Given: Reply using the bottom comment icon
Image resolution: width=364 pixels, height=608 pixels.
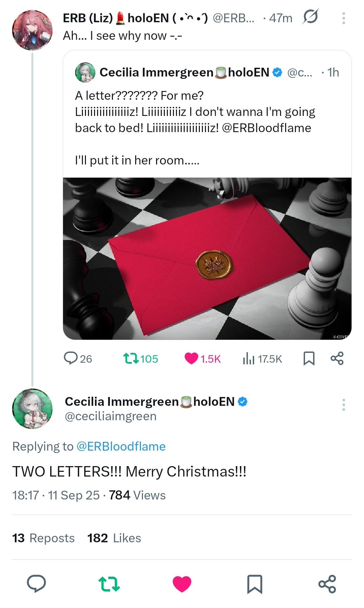Looking at the screenshot, I should click(36, 584).
